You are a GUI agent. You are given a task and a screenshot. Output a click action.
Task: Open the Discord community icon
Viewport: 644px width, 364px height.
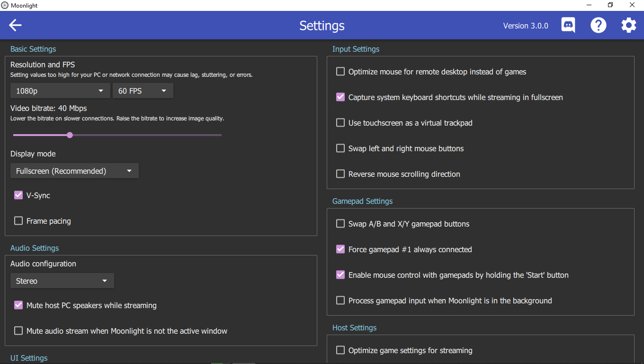(x=568, y=25)
